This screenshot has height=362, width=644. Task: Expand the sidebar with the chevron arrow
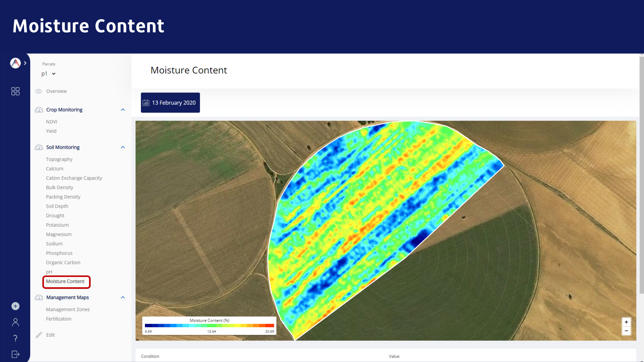coord(25,63)
